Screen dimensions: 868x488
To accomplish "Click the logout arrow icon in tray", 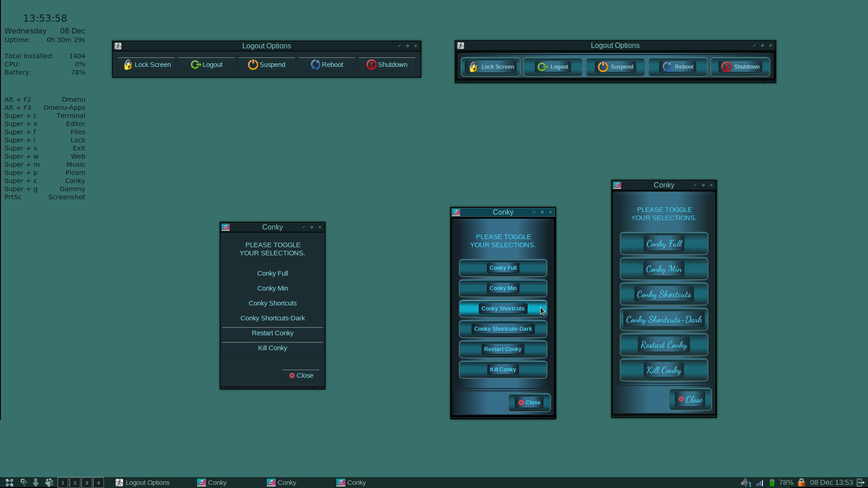I will (x=861, y=483).
